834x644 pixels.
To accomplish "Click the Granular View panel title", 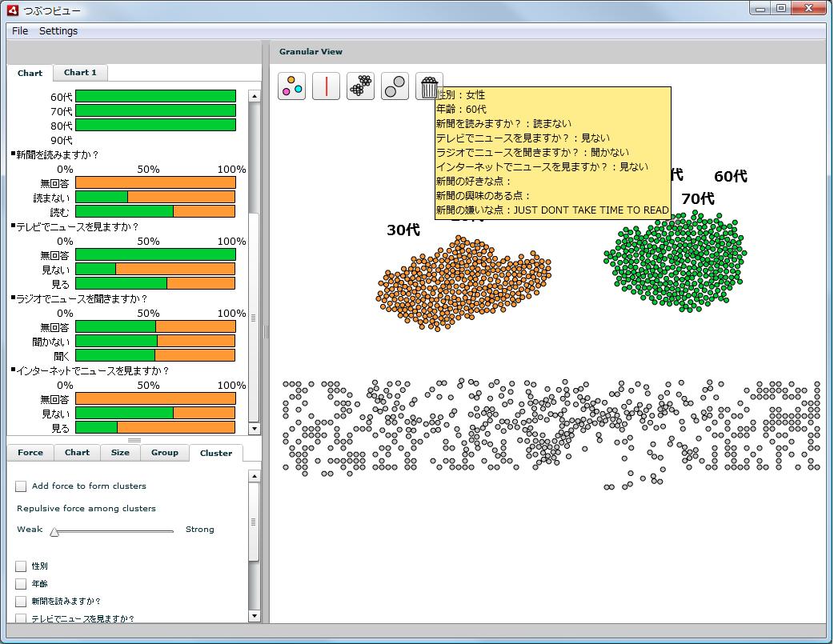I will [x=311, y=51].
